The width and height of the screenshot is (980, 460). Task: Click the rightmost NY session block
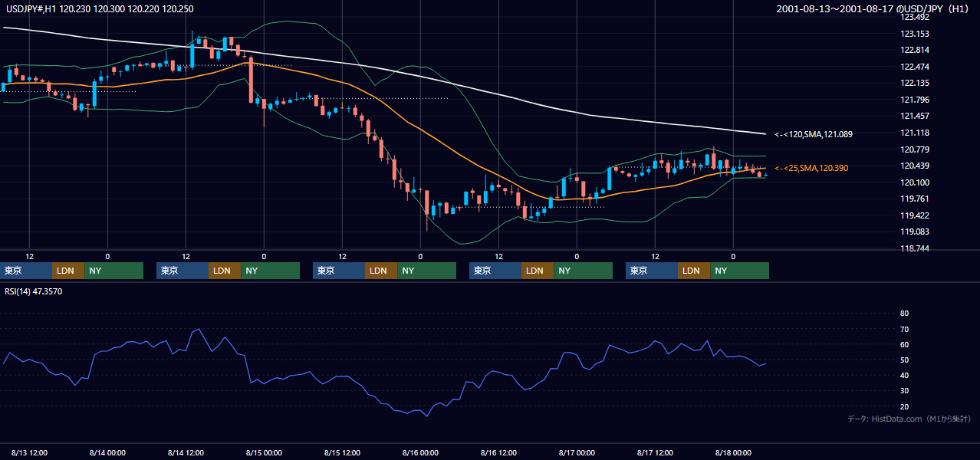[x=739, y=271]
